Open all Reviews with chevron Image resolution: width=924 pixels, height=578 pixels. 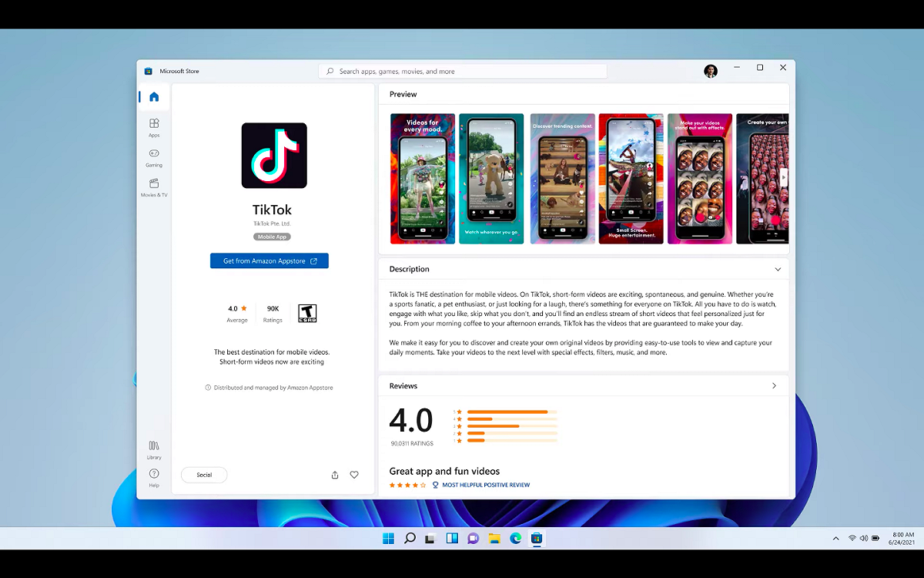pos(775,386)
